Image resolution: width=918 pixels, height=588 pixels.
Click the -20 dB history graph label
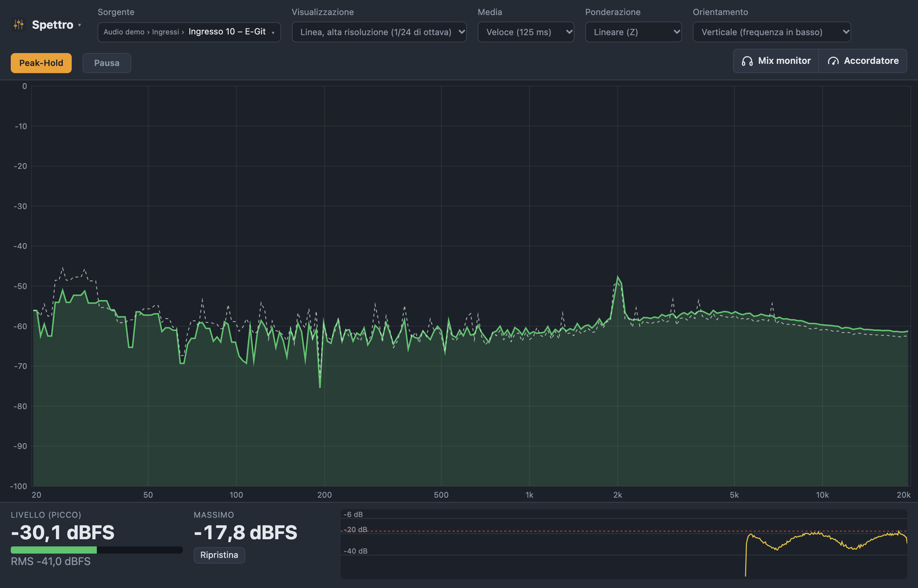[356, 529]
